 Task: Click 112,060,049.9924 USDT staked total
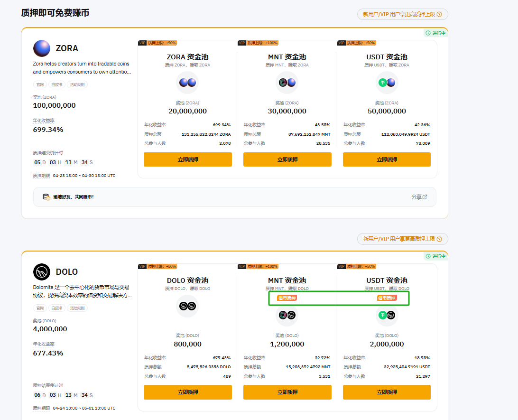coord(406,134)
